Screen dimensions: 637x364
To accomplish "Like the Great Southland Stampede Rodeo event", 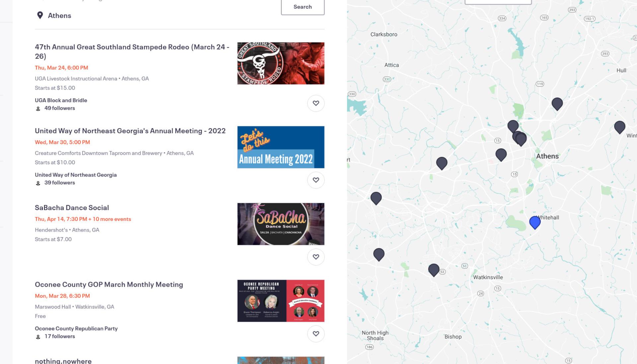I will click(316, 103).
